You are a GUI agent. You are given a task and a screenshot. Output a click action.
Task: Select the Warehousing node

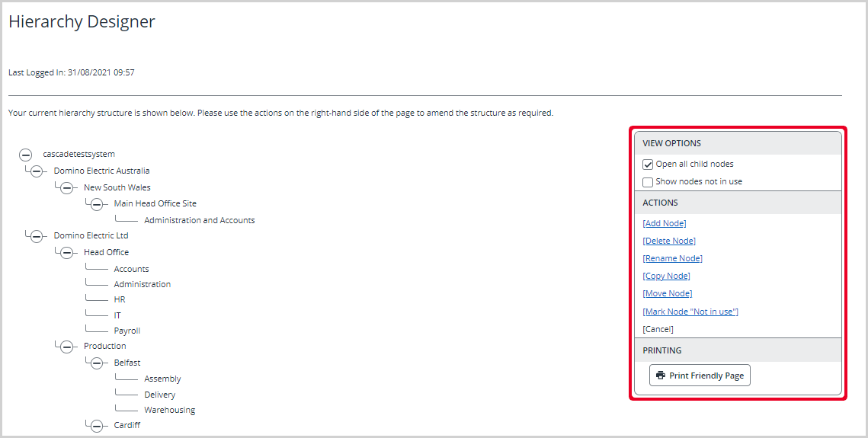pos(169,410)
